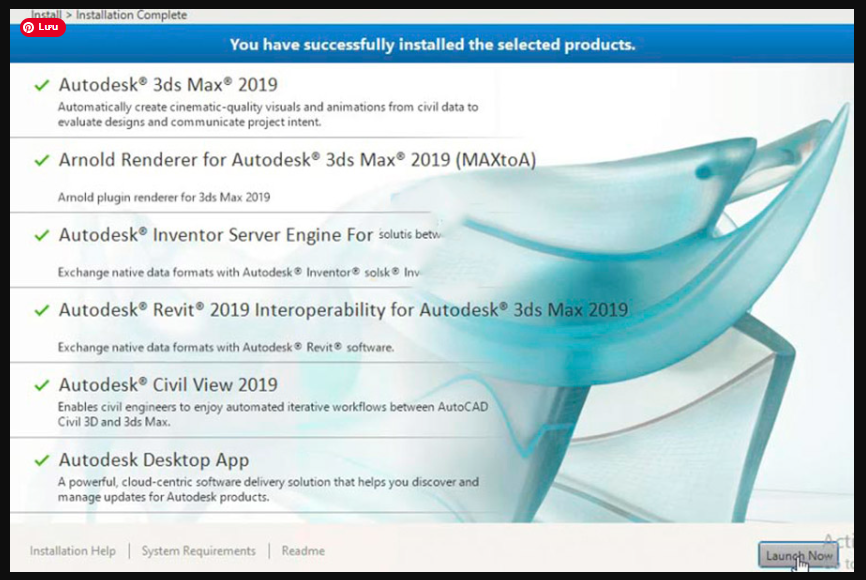This screenshot has height=580, width=866.
Task: Click the checkmark next to Autodesk Desktop App
Action: click(x=41, y=461)
